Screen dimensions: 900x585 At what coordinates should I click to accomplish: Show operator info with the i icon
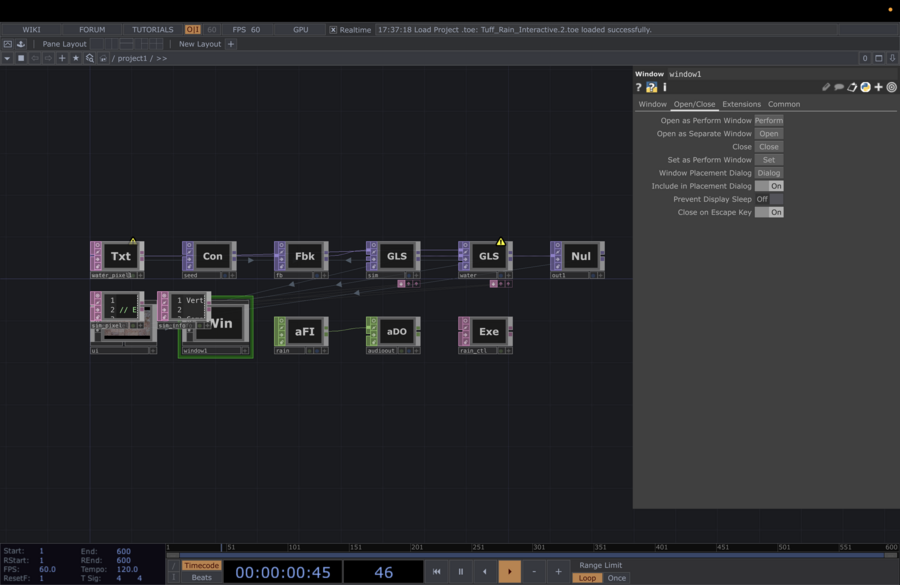tap(665, 87)
